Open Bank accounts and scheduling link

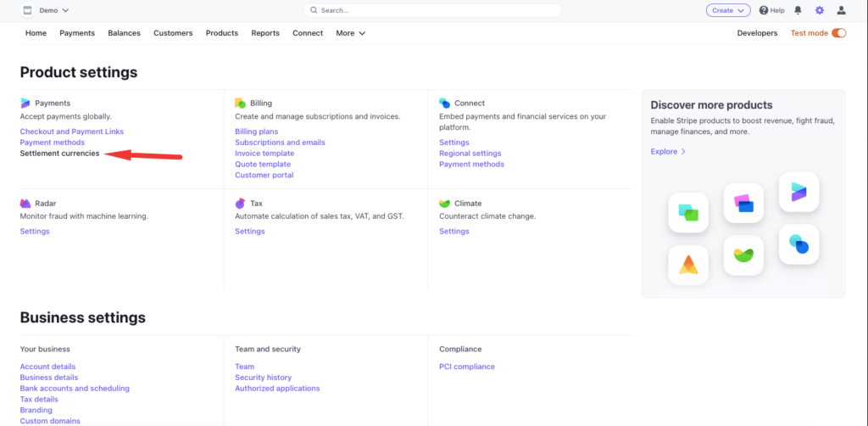[x=75, y=389]
